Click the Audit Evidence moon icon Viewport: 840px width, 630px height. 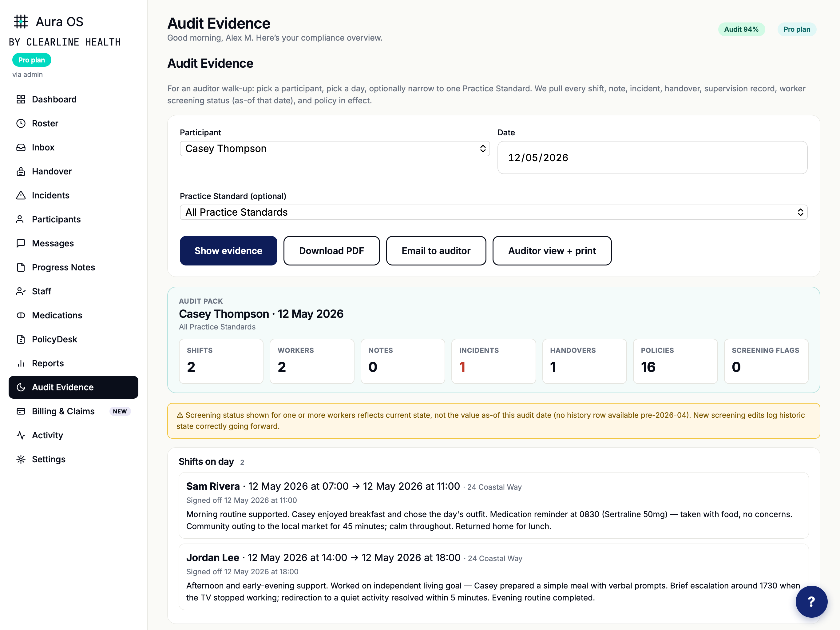click(21, 387)
